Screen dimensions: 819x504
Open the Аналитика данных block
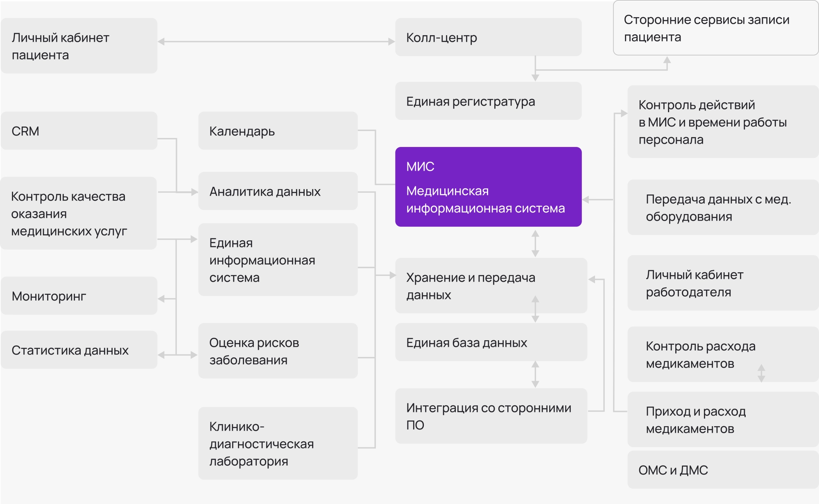(278, 191)
